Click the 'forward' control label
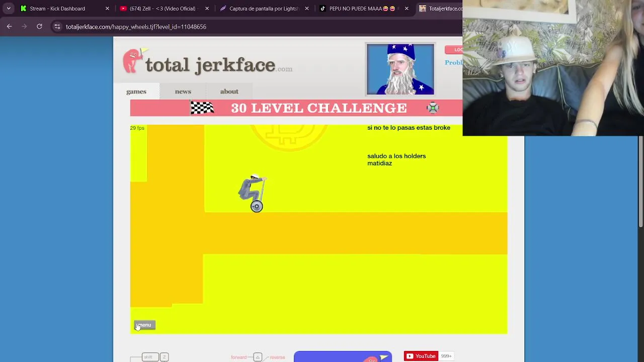The image size is (644, 362). [239, 357]
